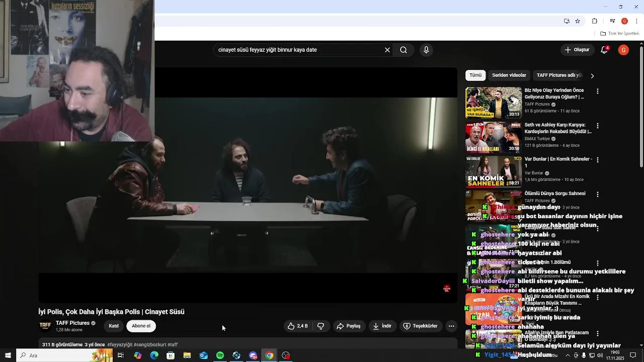Open the recording app with red dot on taskbar
Viewport: 644px width, 362px height.
286,355
